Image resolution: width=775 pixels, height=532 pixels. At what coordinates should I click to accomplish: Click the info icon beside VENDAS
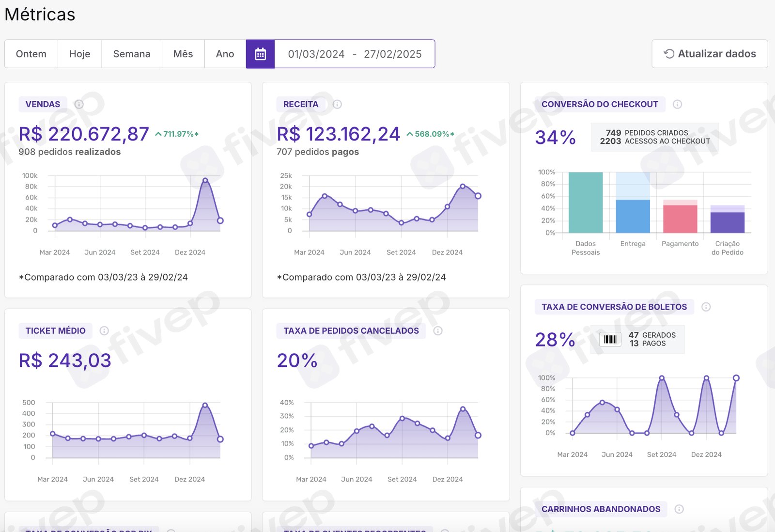[79, 104]
